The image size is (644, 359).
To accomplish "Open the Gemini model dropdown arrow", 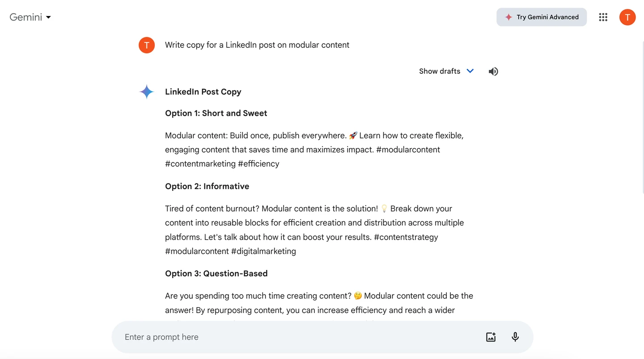I will pos(48,17).
